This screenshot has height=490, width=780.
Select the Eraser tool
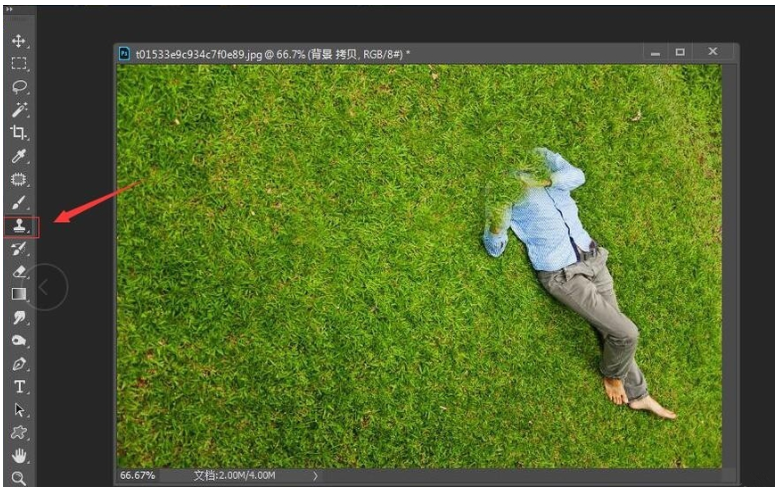click(x=19, y=272)
